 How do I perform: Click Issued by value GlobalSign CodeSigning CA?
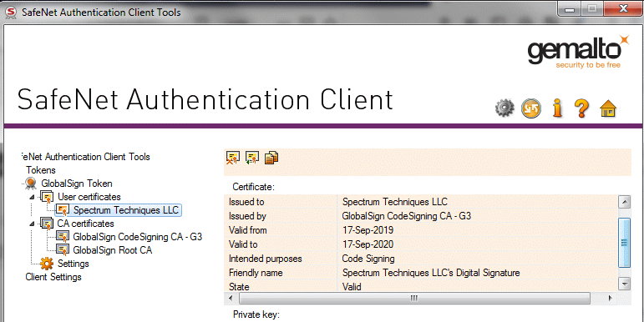[x=407, y=216]
